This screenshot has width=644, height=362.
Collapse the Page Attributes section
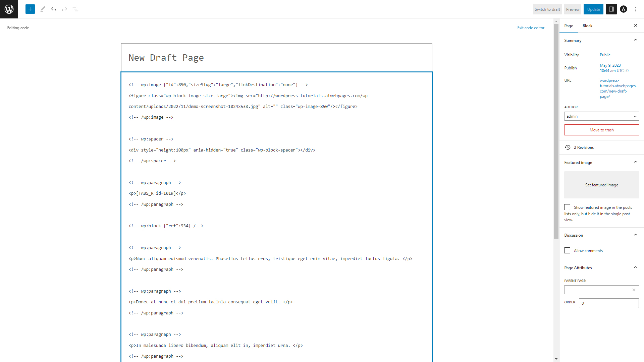pos(636,267)
